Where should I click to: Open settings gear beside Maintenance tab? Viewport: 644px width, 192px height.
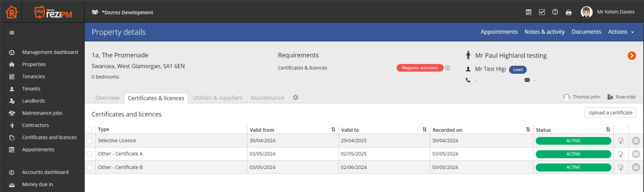pos(295,98)
